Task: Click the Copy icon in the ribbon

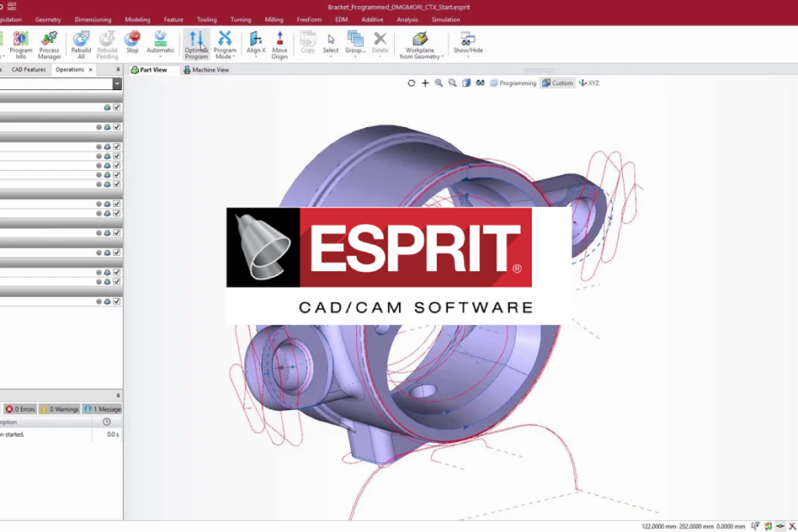Action: pyautogui.click(x=307, y=42)
